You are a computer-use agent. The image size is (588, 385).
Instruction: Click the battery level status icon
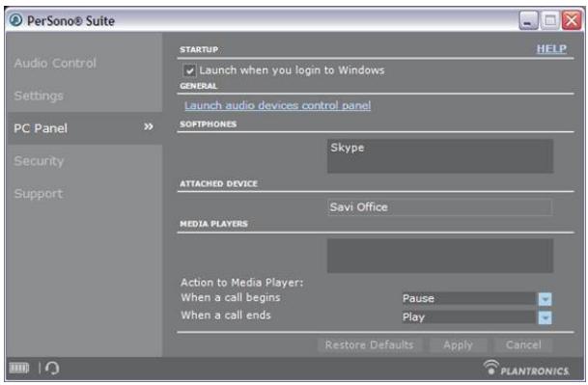(18, 368)
